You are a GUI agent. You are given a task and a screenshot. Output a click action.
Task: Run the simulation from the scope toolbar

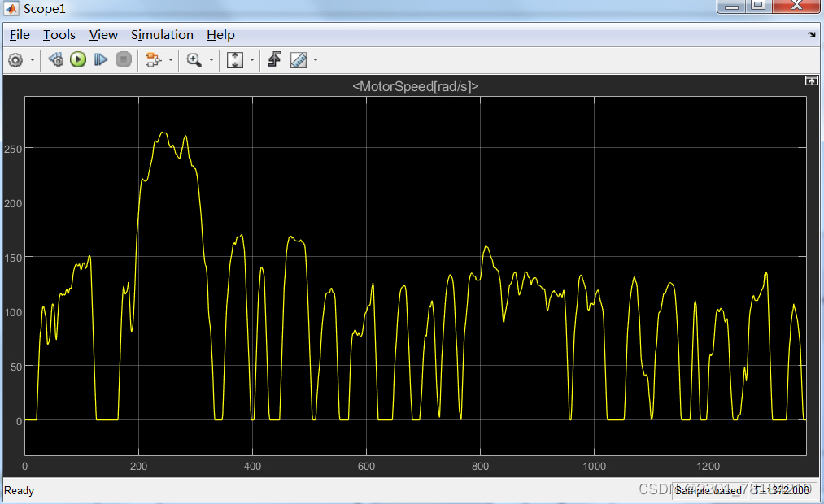click(x=77, y=59)
